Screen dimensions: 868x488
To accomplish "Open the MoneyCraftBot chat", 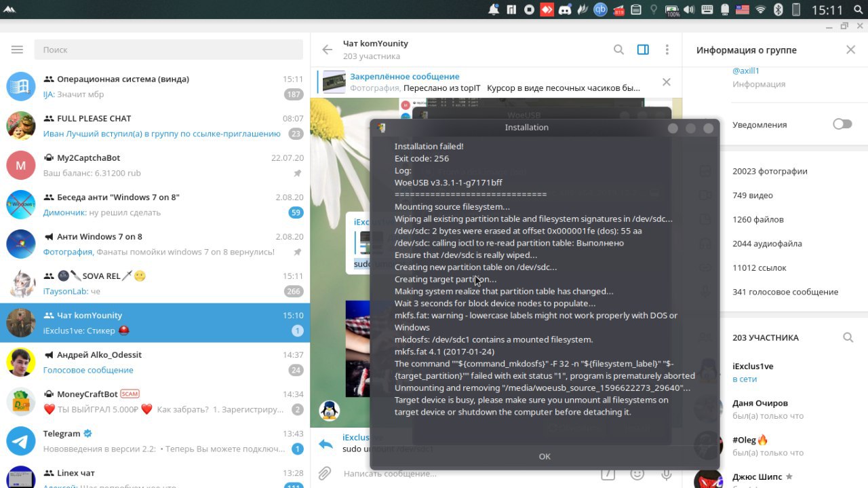I will pos(155,402).
